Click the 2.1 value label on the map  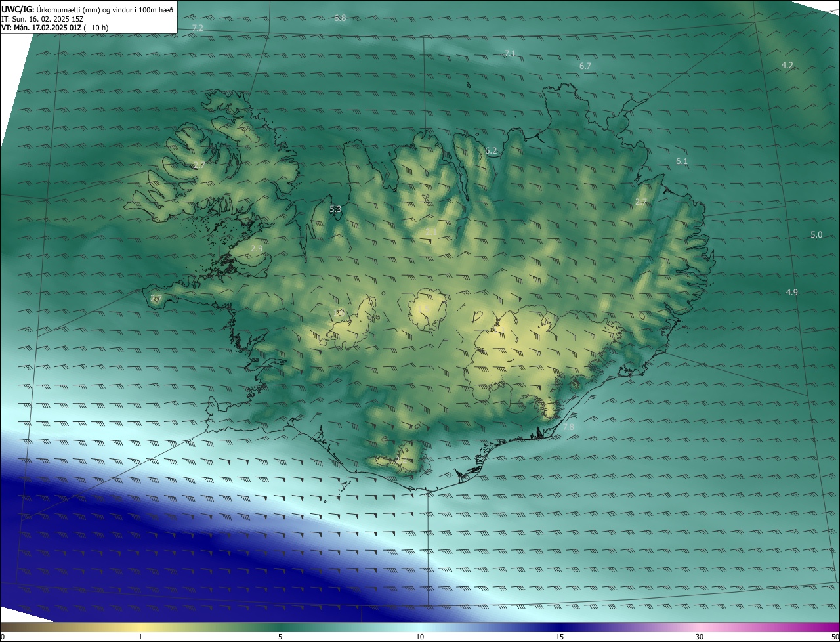[x=431, y=232]
